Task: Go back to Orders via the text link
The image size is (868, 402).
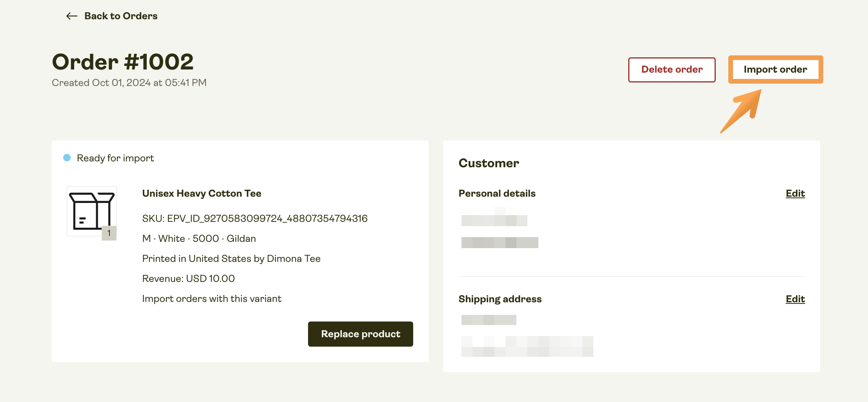Action: click(121, 16)
